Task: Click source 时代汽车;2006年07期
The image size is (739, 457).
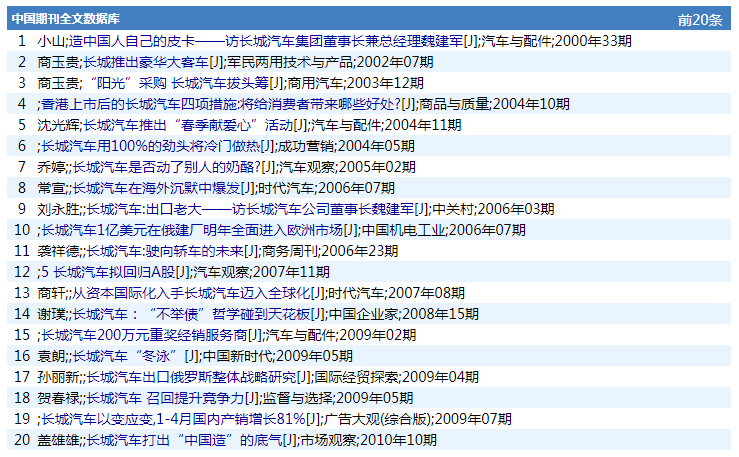Action: click(x=327, y=188)
